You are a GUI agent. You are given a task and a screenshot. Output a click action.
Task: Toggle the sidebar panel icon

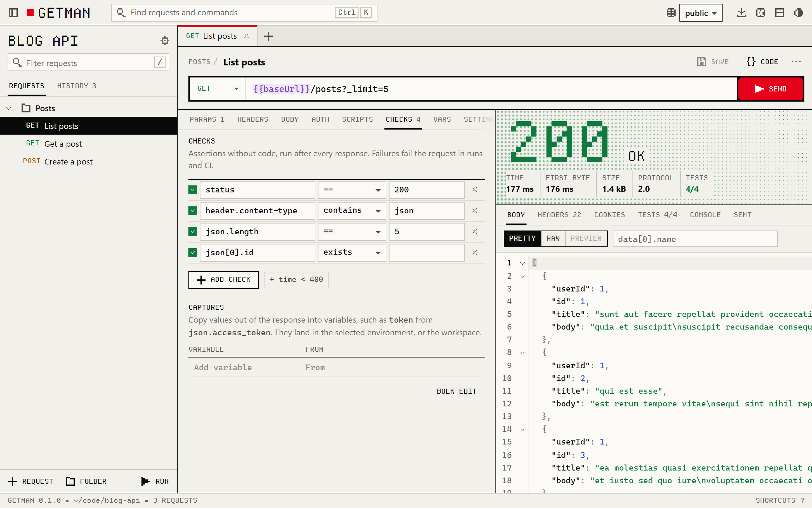point(13,13)
